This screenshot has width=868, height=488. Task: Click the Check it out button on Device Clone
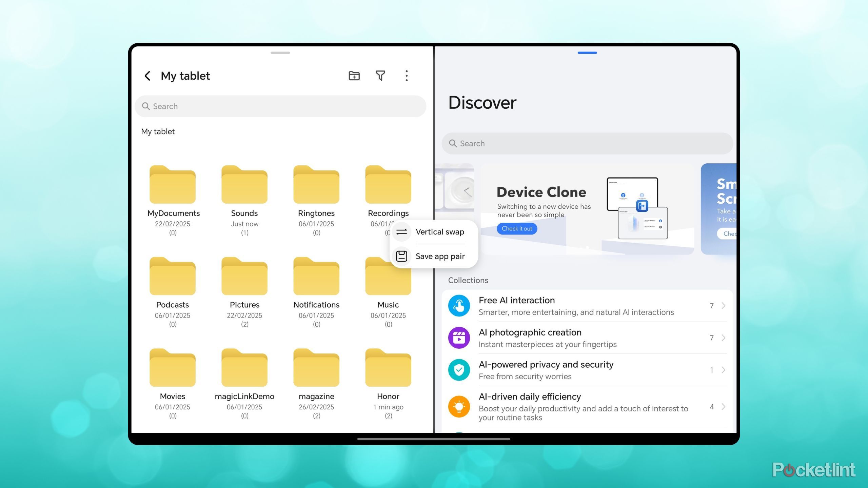(517, 229)
